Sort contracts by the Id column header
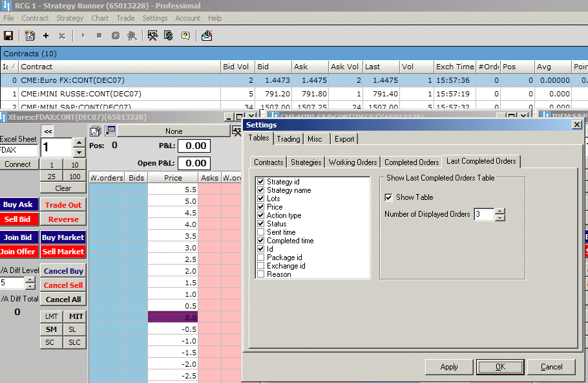The width and height of the screenshot is (588, 383). [9, 67]
